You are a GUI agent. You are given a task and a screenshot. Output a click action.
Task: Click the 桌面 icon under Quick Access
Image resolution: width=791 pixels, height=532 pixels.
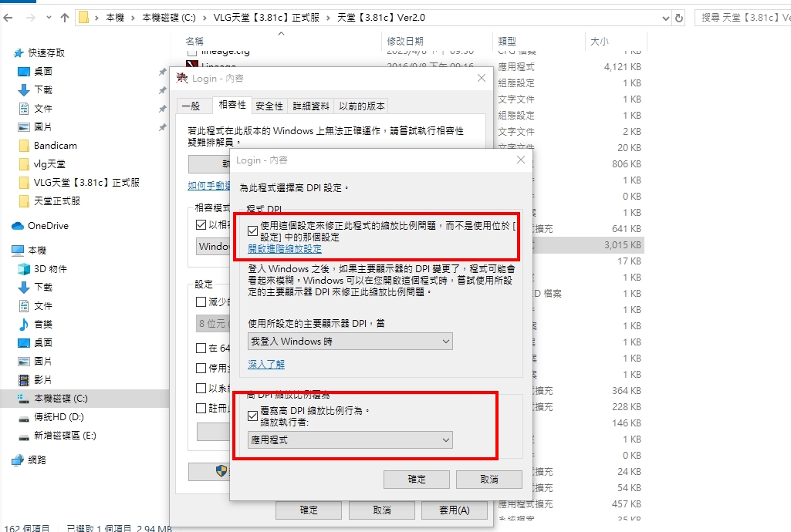coord(24,72)
